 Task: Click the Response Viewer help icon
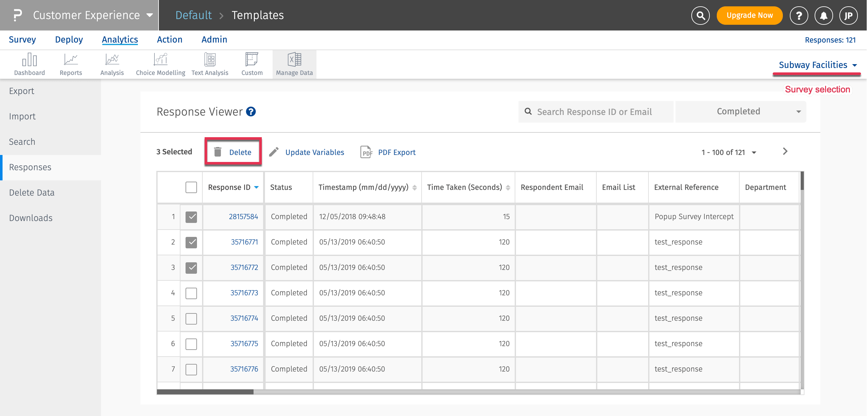click(x=251, y=111)
